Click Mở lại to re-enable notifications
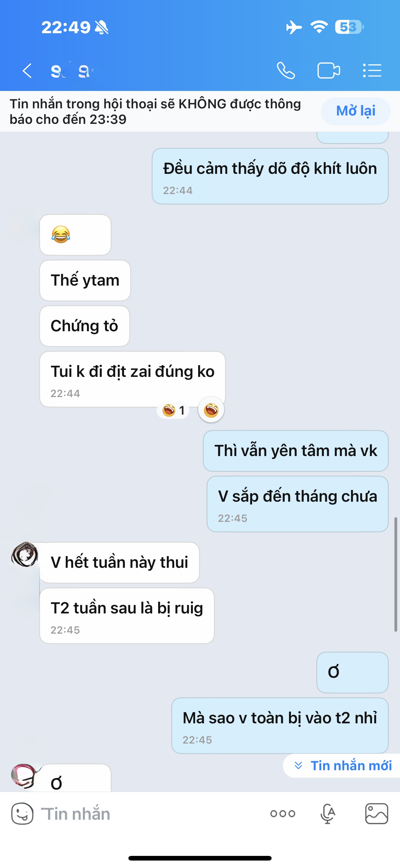This screenshot has height=868, width=400. [x=356, y=111]
